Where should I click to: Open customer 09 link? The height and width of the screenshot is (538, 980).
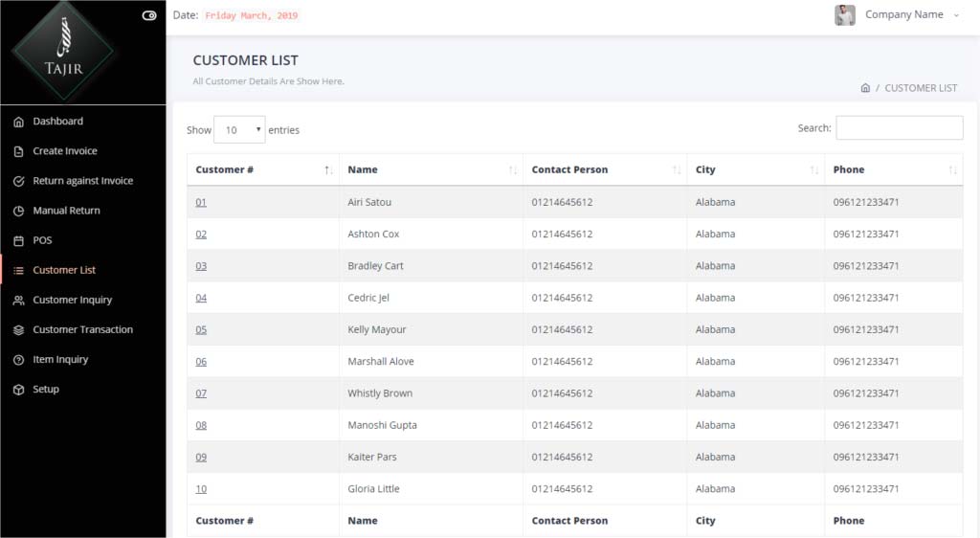[x=201, y=457]
